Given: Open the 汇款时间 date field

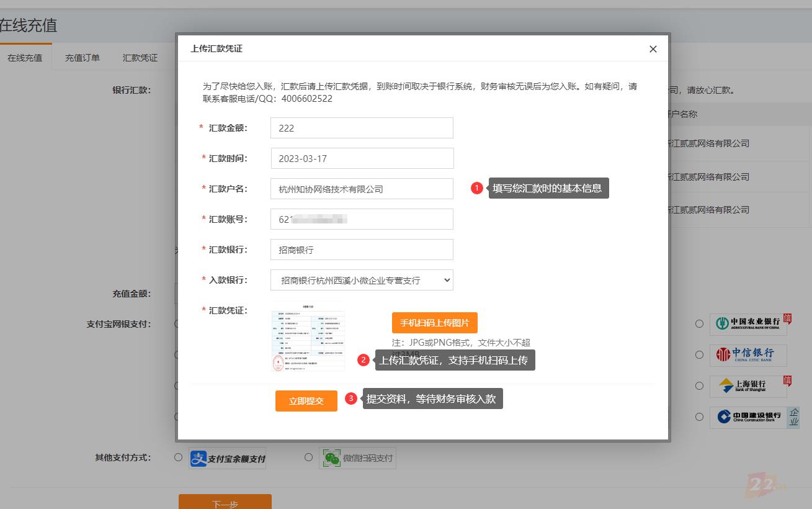Looking at the screenshot, I should pyautogui.click(x=362, y=158).
